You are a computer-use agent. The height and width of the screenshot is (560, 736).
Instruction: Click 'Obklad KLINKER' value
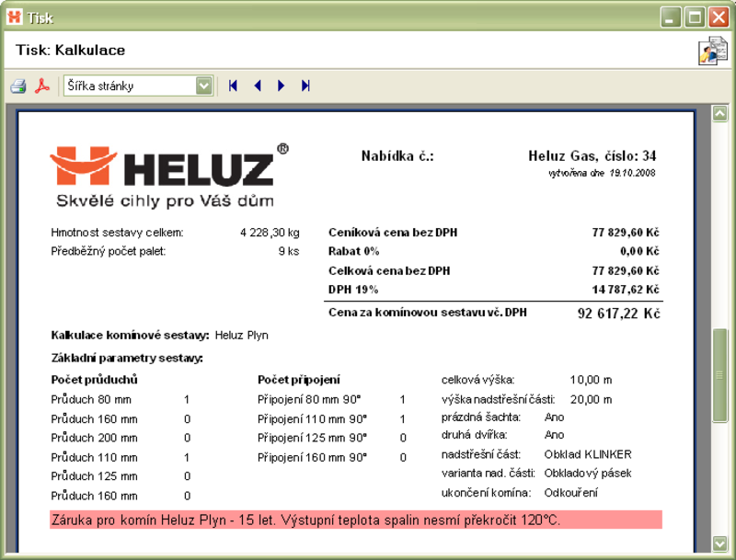tap(588, 454)
